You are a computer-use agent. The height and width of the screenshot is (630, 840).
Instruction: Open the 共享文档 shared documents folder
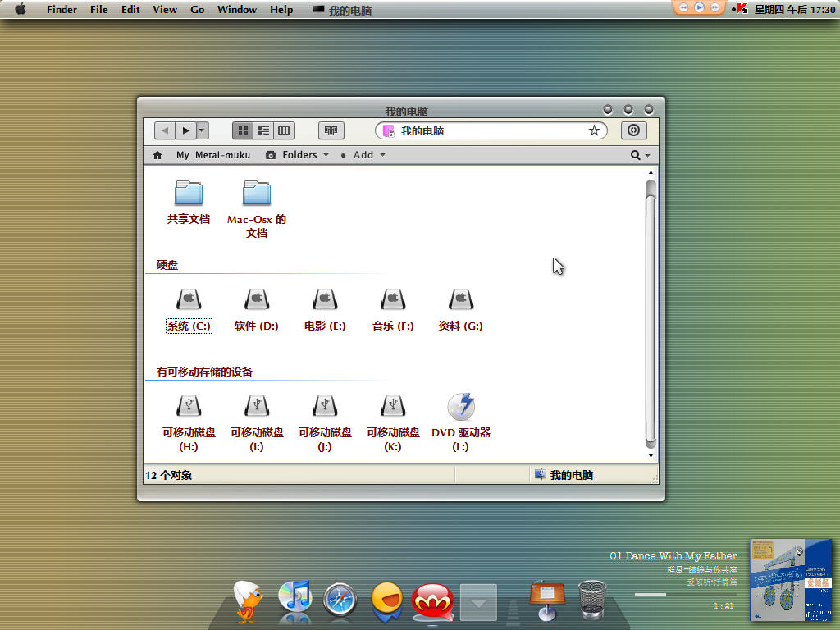[x=189, y=203]
